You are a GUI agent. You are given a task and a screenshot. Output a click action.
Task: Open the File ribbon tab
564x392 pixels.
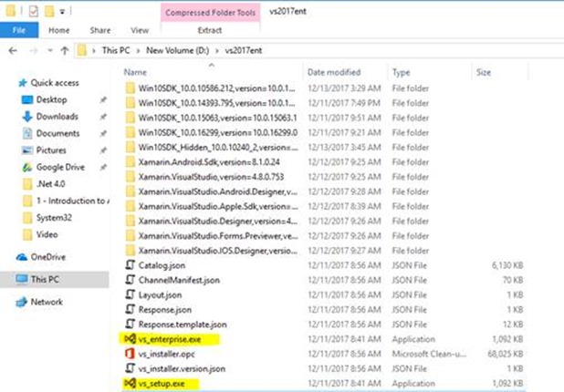pyautogui.click(x=19, y=30)
